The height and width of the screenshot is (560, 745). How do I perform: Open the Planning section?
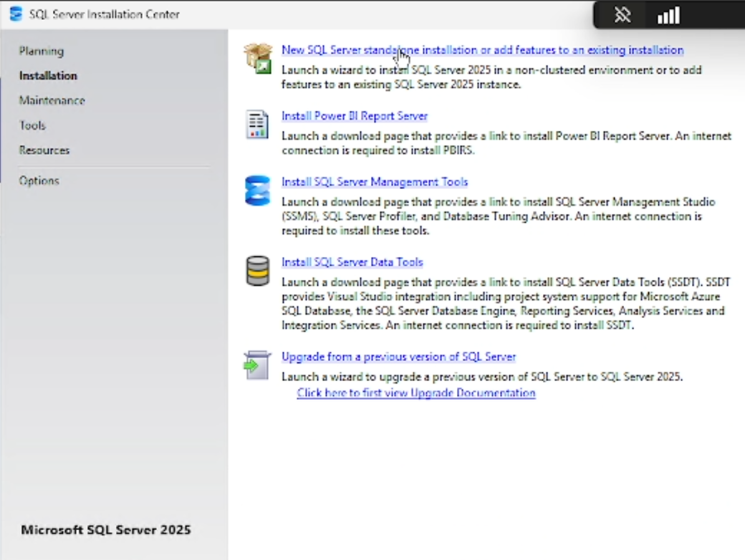pyautogui.click(x=41, y=51)
